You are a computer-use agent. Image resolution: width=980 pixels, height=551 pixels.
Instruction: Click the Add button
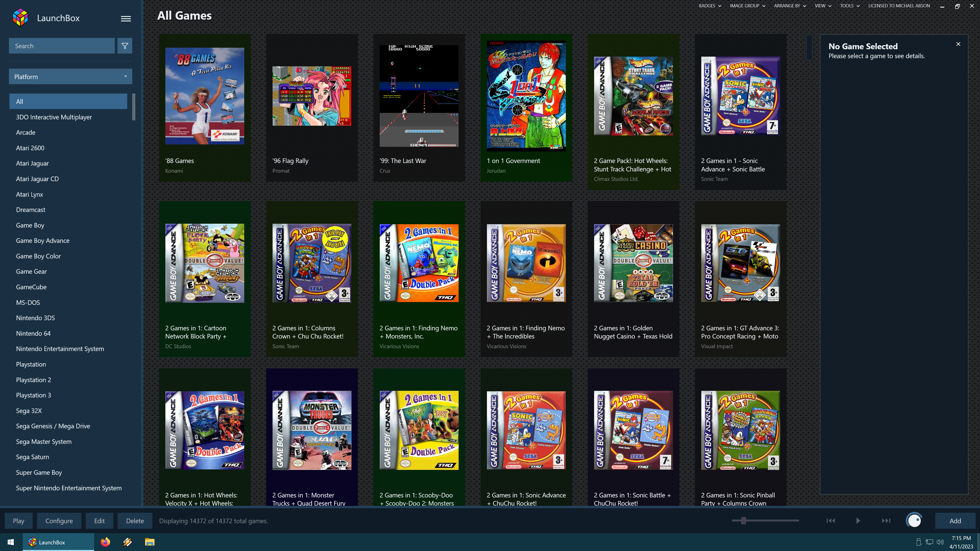pyautogui.click(x=955, y=521)
